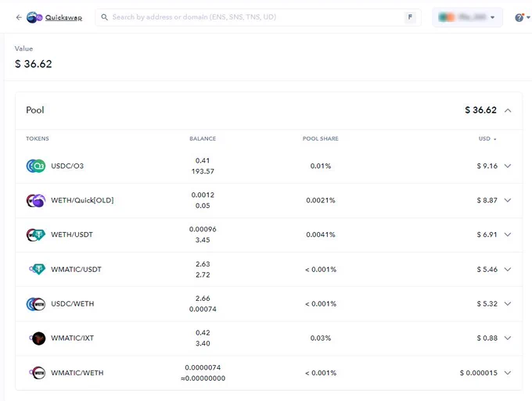
Task: Expand the WMATIC/IXT row details
Action: tap(508, 338)
